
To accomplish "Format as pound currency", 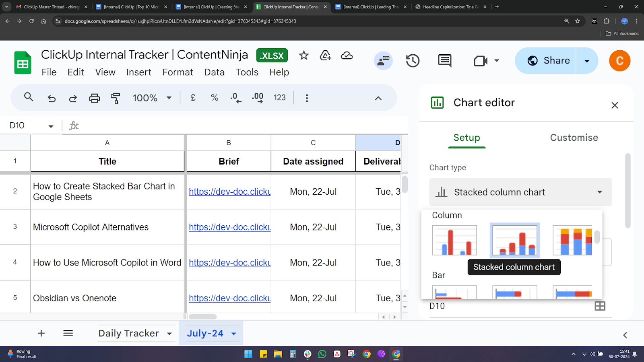I will tap(193, 97).
